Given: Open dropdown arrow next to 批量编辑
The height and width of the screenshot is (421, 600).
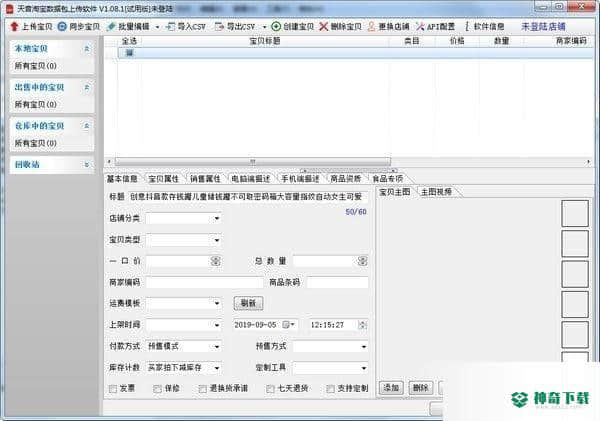Looking at the screenshot, I should coord(157,27).
